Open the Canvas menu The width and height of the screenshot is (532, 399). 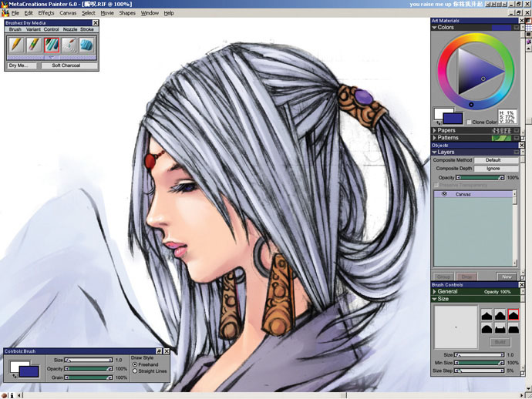coord(68,13)
